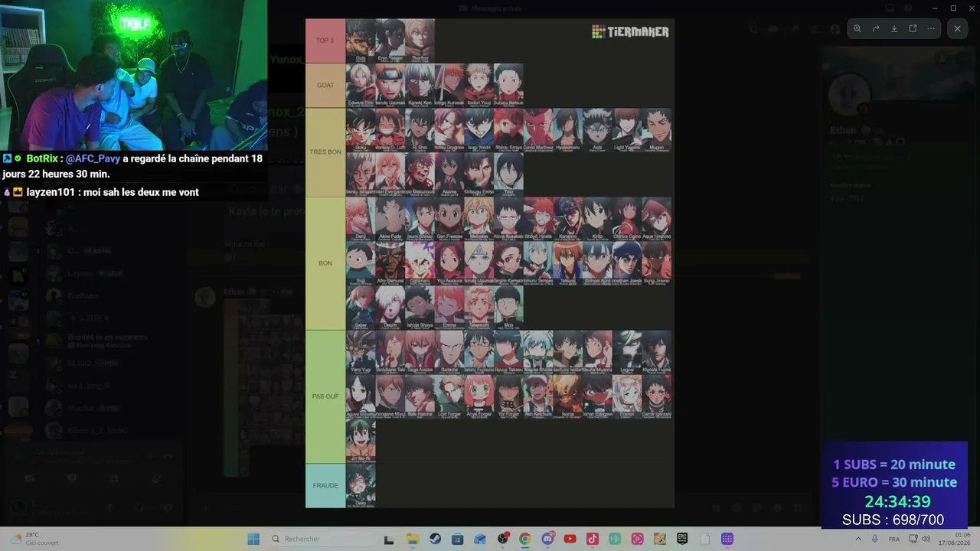Click the Akame portrait
980x551 pixels.
(x=449, y=174)
